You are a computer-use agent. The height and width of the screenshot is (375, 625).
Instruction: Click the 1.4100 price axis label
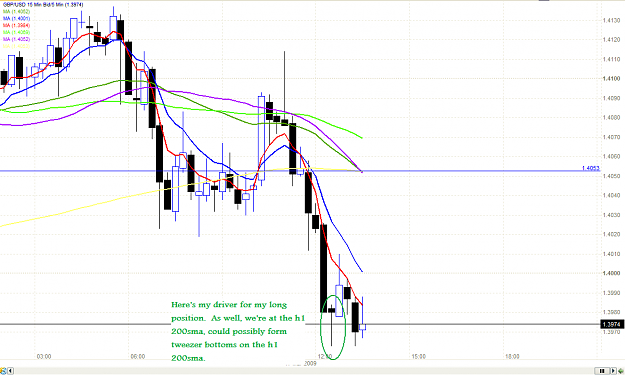pyautogui.click(x=611, y=79)
